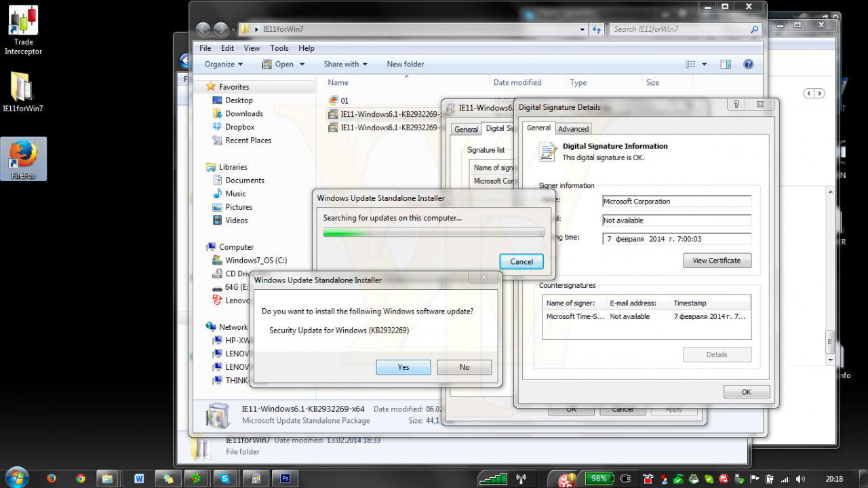Image resolution: width=868 pixels, height=488 pixels.
Task: Click the Chrome icon in the taskbar
Action: [81, 478]
